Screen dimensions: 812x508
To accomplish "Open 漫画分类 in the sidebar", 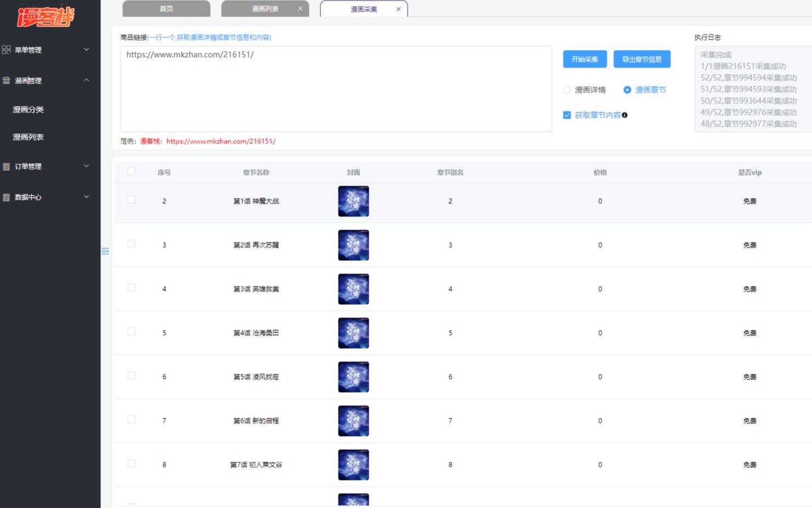I will pos(29,110).
